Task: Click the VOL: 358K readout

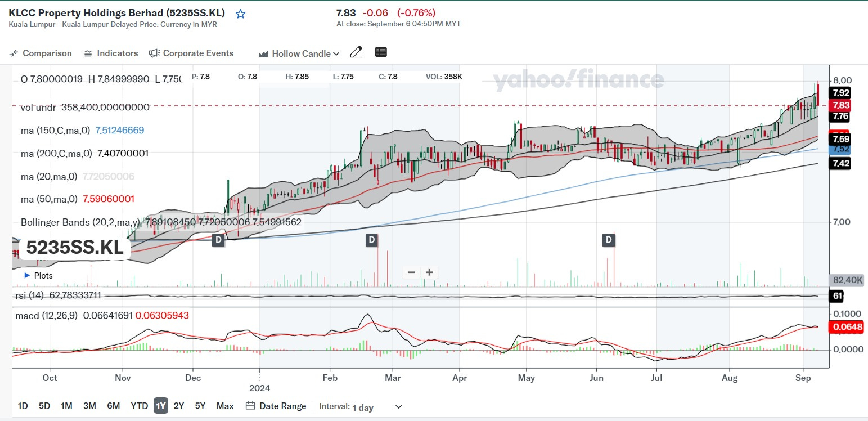Action: (x=444, y=77)
